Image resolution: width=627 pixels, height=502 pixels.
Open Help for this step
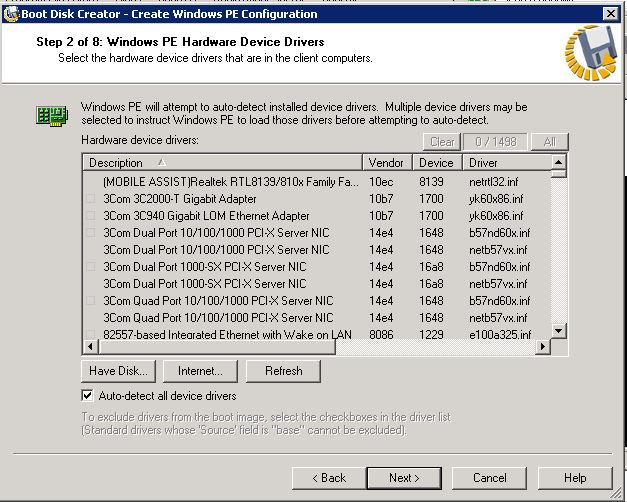point(575,478)
